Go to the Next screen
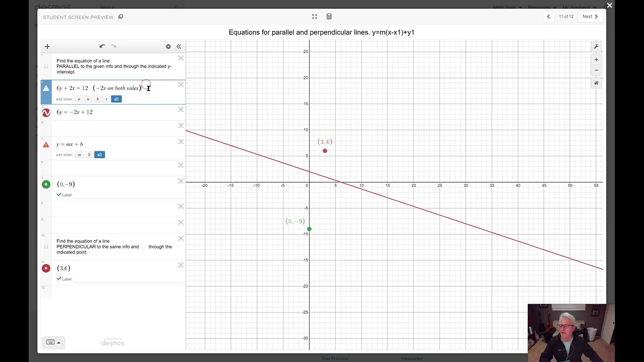 click(x=590, y=17)
